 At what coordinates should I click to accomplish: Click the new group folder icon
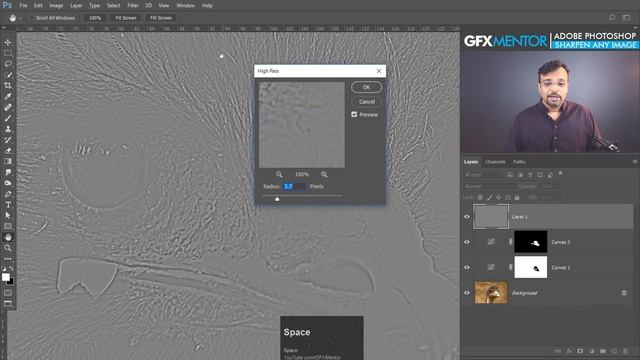pyautogui.click(x=603, y=351)
